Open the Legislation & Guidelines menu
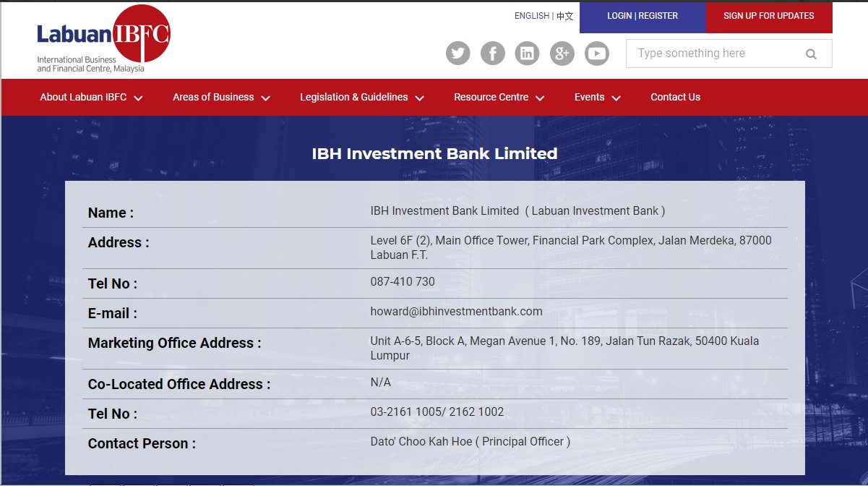 [x=353, y=97]
